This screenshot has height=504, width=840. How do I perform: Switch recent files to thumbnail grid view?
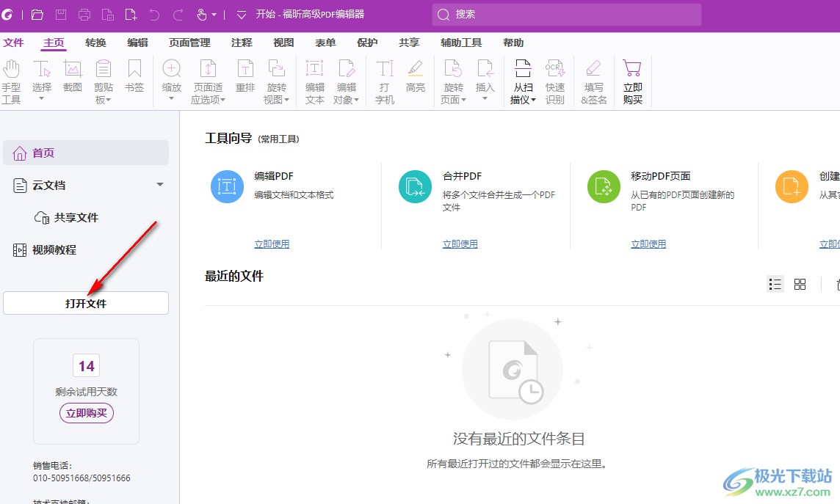coord(800,284)
